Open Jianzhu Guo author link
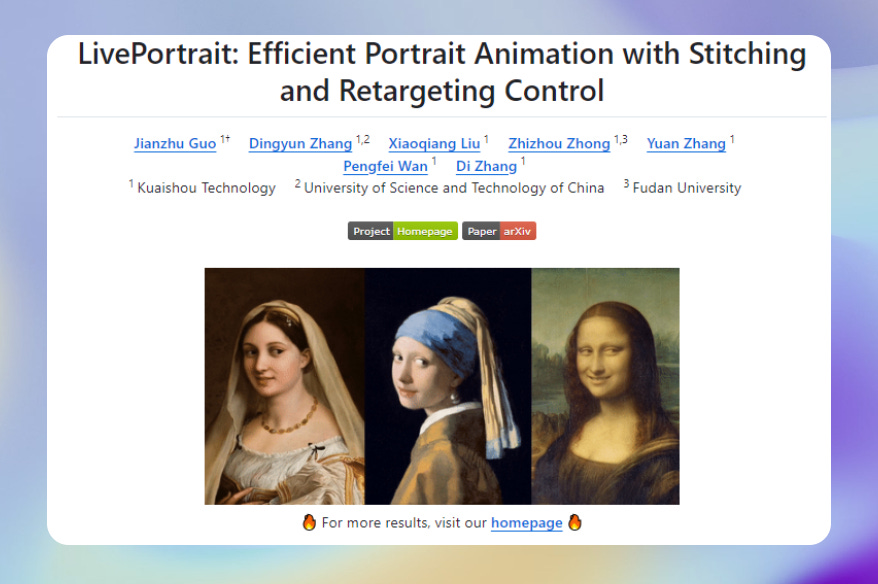The width and height of the screenshot is (878, 584). (x=175, y=143)
